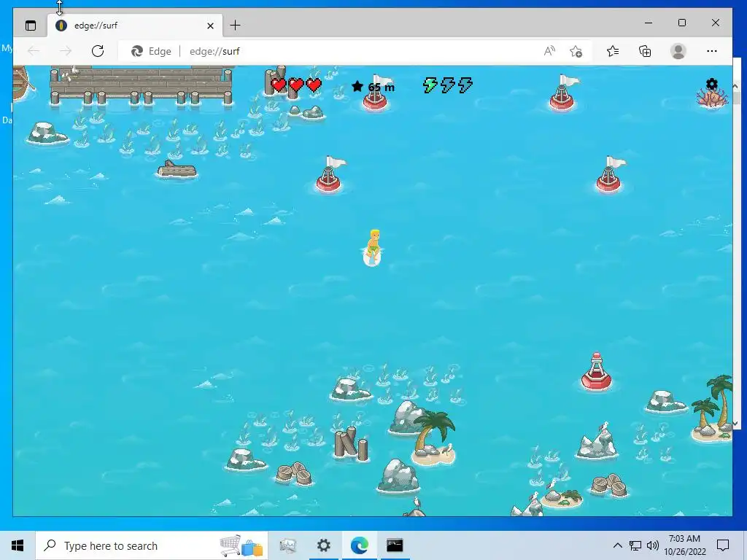747x560 pixels.
Task: Click the black star score icon
Action: click(x=357, y=86)
